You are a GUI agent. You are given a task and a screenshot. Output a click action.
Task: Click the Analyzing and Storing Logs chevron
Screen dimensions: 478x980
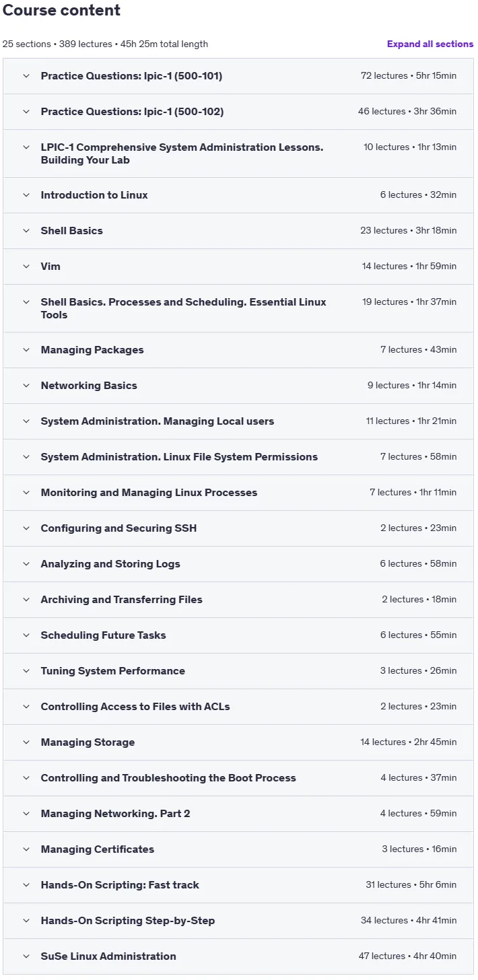(26, 564)
